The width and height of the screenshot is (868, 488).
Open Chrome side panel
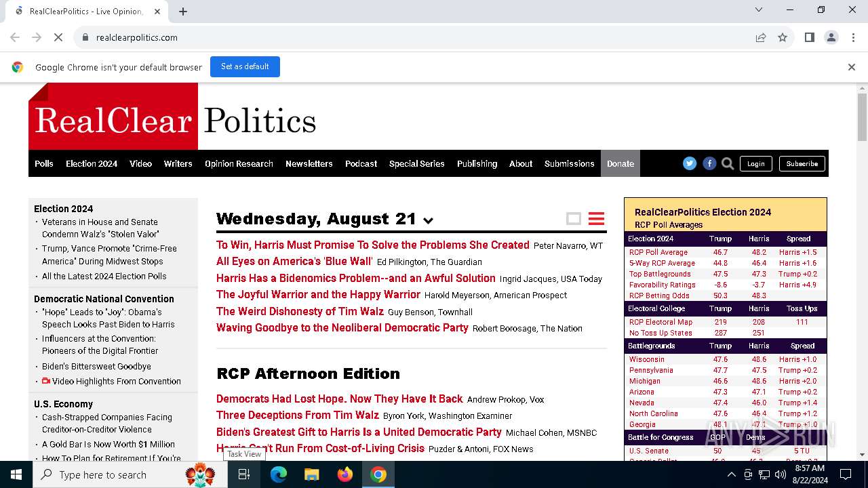pyautogui.click(x=809, y=37)
